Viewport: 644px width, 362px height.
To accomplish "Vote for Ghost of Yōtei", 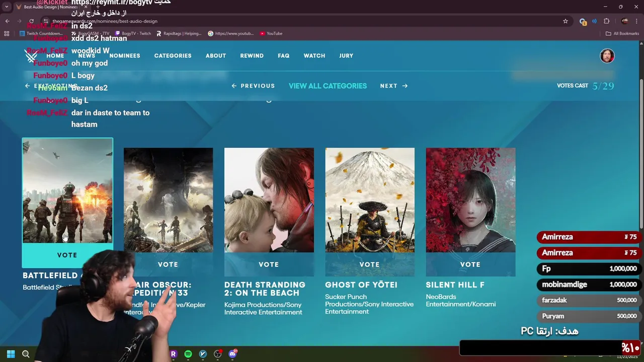I will coord(370,264).
